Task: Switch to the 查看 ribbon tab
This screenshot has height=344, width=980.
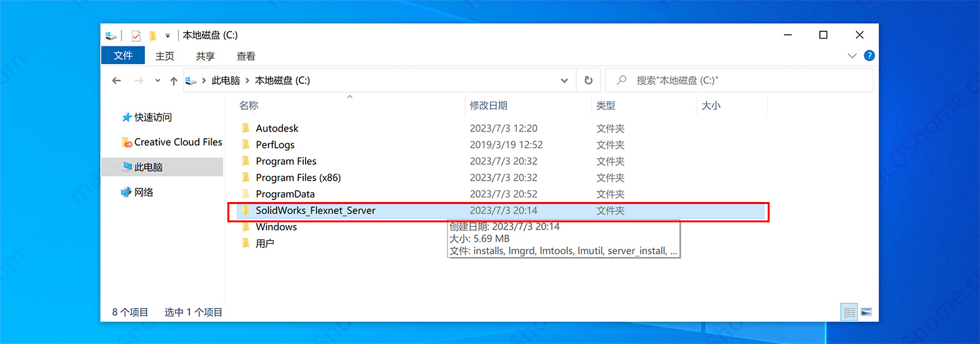Action: 246,56
